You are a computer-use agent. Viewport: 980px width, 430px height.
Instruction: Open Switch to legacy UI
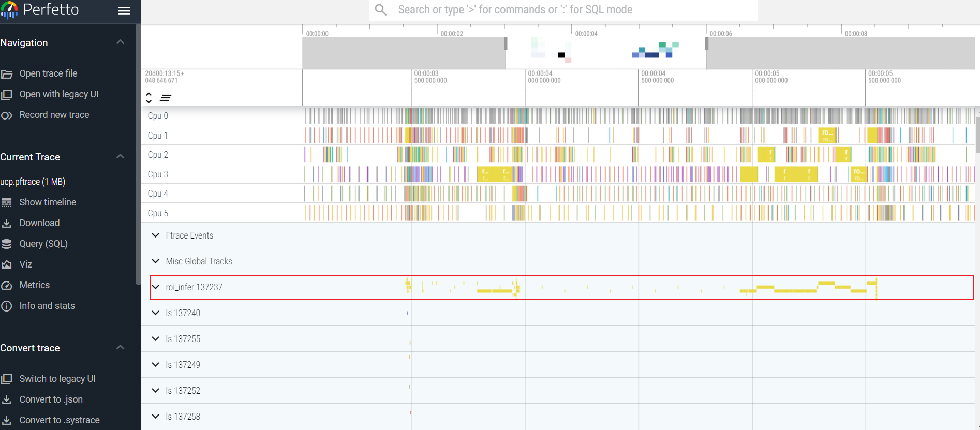click(57, 379)
